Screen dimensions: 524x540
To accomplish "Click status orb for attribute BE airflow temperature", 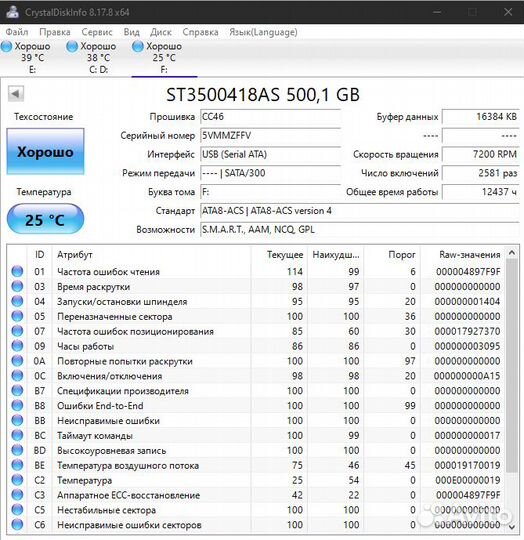I will [17, 465].
